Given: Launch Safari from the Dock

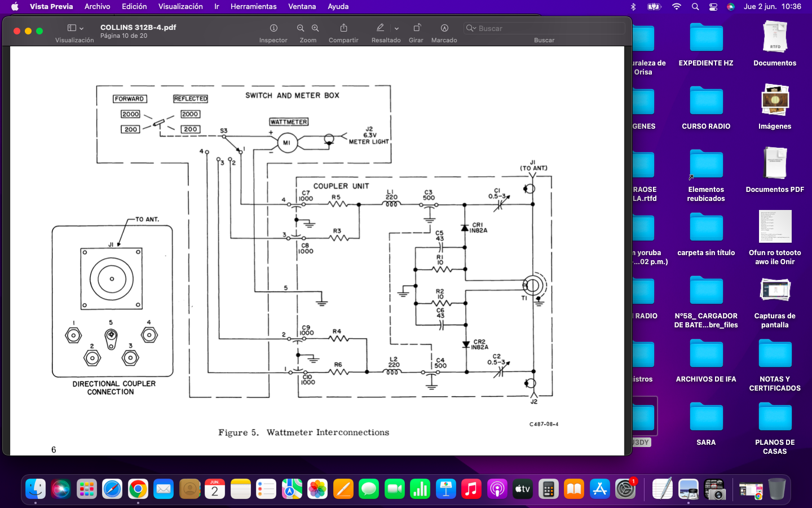Looking at the screenshot, I should tap(112, 489).
